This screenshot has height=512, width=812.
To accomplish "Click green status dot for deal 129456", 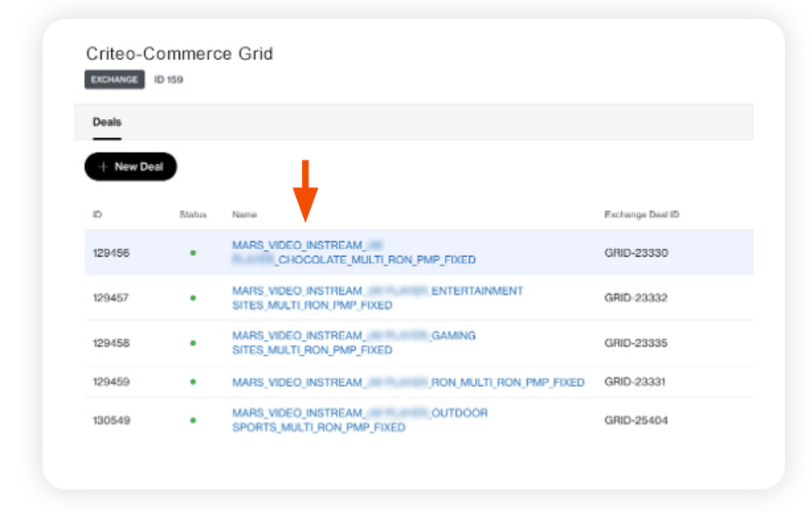I will point(193,253).
